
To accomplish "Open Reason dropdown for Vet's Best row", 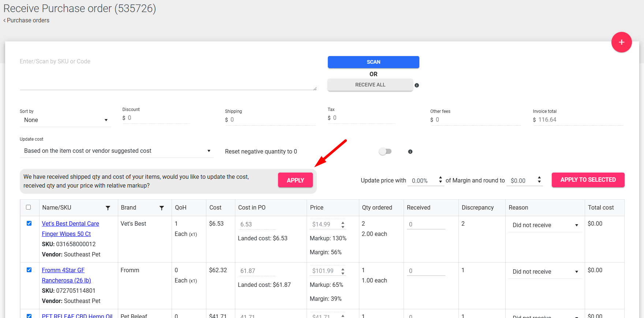I will [545, 225].
